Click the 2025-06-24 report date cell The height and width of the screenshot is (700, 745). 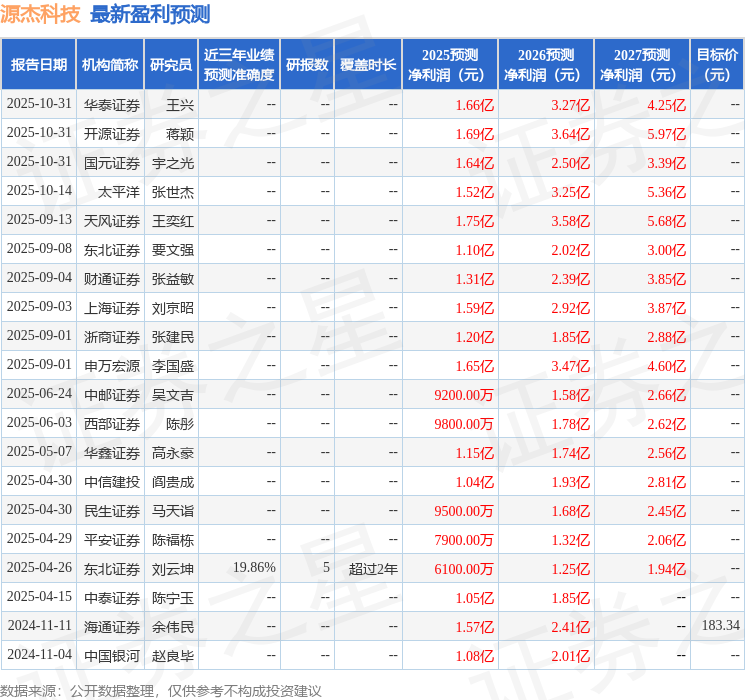(39, 393)
